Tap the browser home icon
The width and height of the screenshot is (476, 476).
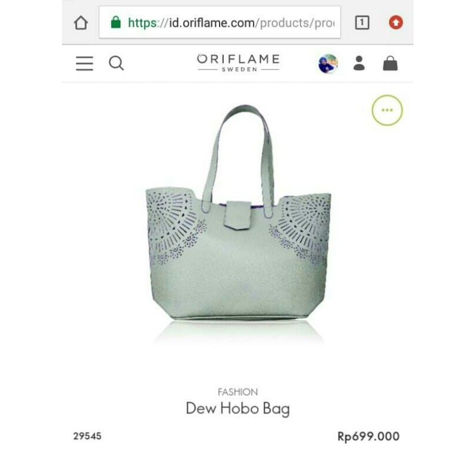pos(81,23)
